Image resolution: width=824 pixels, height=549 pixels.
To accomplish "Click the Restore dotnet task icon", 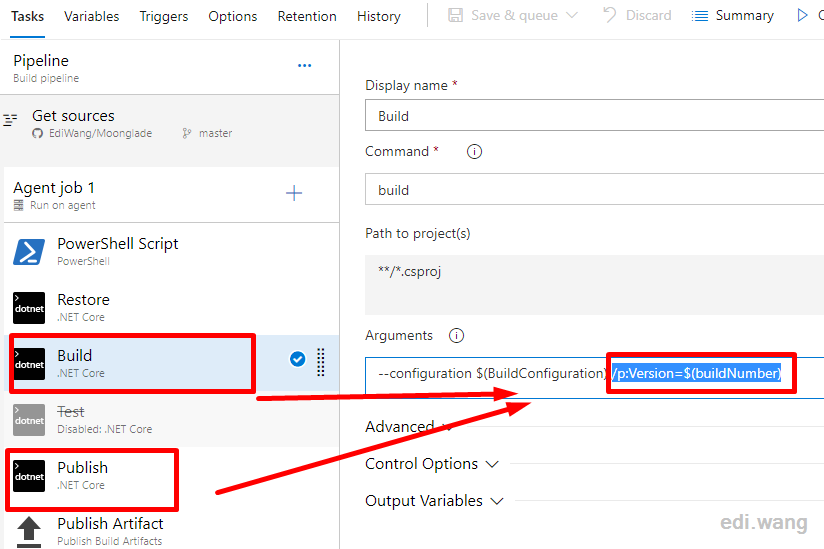I will pyautogui.click(x=29, y=308).
